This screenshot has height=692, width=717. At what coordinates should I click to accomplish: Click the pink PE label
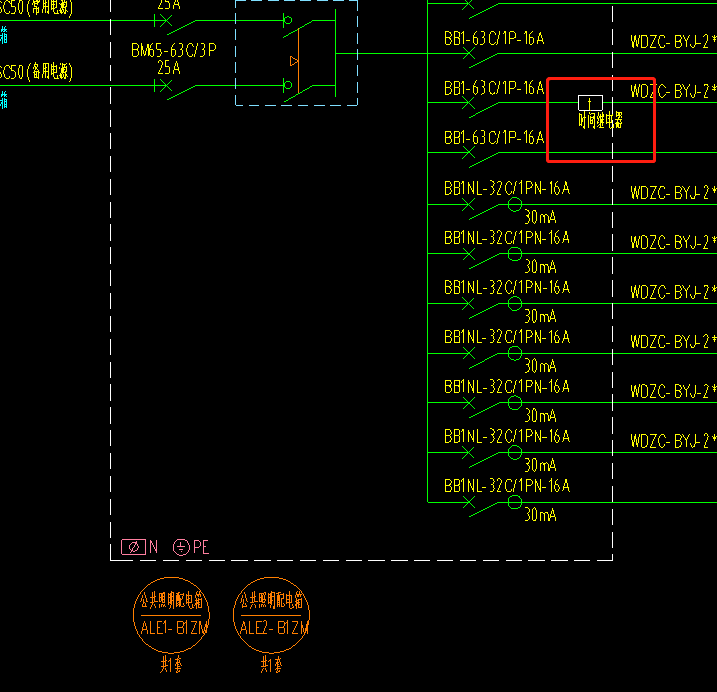pos(201,547)
